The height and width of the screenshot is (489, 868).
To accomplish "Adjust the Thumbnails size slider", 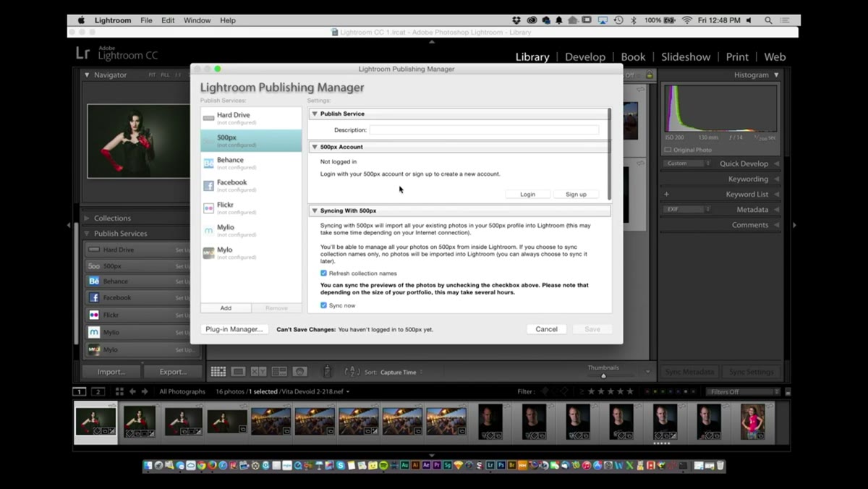I will (603, 375).
